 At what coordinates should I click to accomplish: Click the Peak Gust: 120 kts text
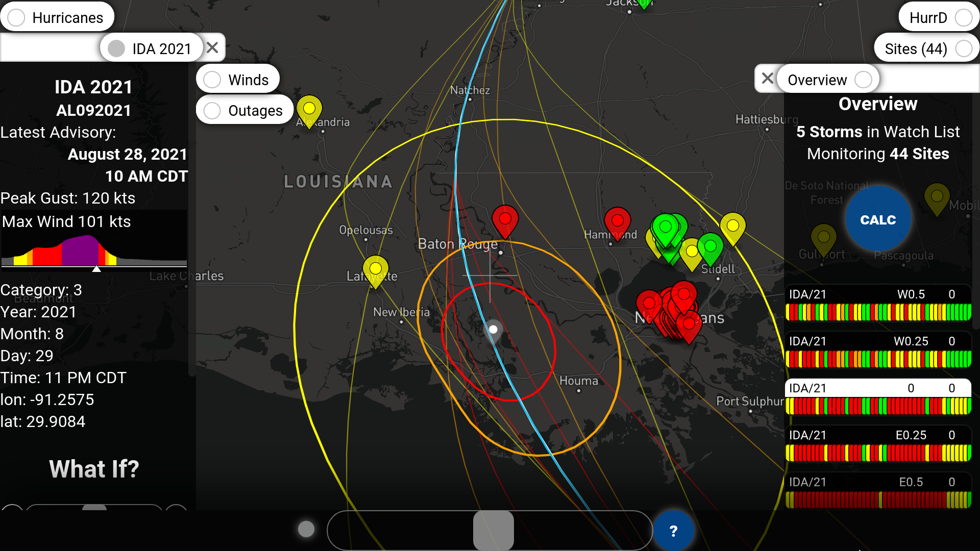68,198
